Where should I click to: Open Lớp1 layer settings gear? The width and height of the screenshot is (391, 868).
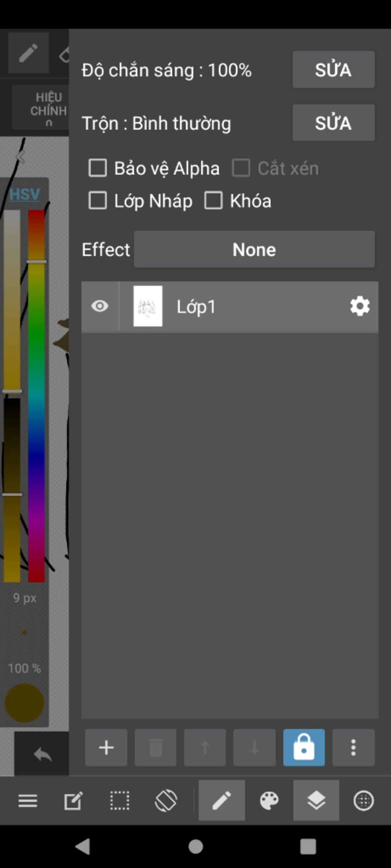[360, 306]
